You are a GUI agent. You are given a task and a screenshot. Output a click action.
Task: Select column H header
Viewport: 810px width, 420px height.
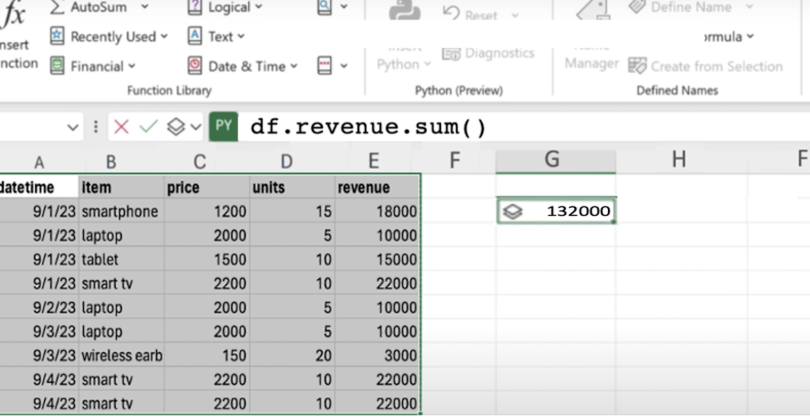click(x=680, y=160)
